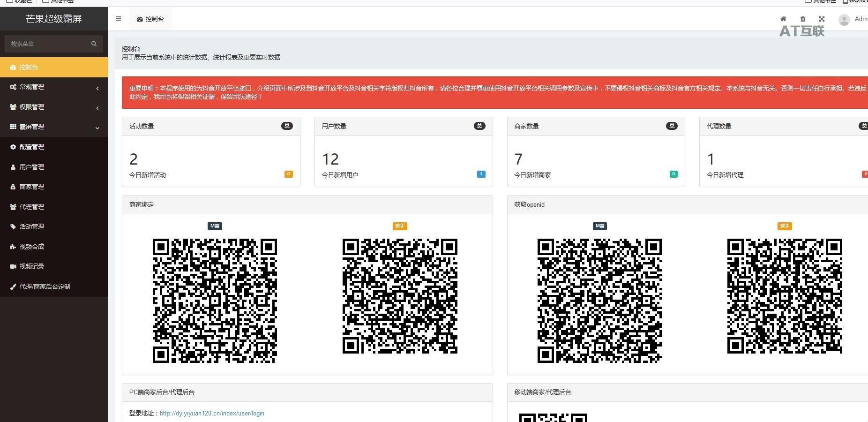Click the 抖音 label in 商家绑定 panel
Image resolution: width=868 pixels, height=422 pixels.
[x=215, y=226]
